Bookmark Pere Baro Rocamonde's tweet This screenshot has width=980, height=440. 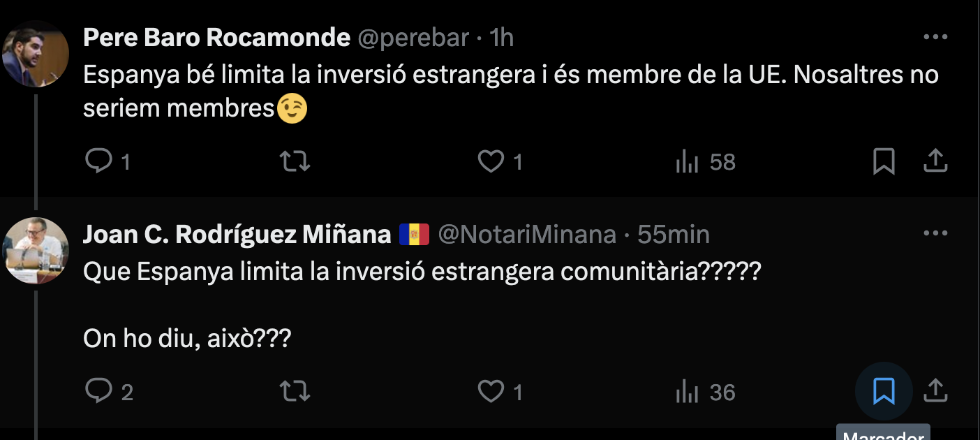pyautogui.click(x=884, y=162)
